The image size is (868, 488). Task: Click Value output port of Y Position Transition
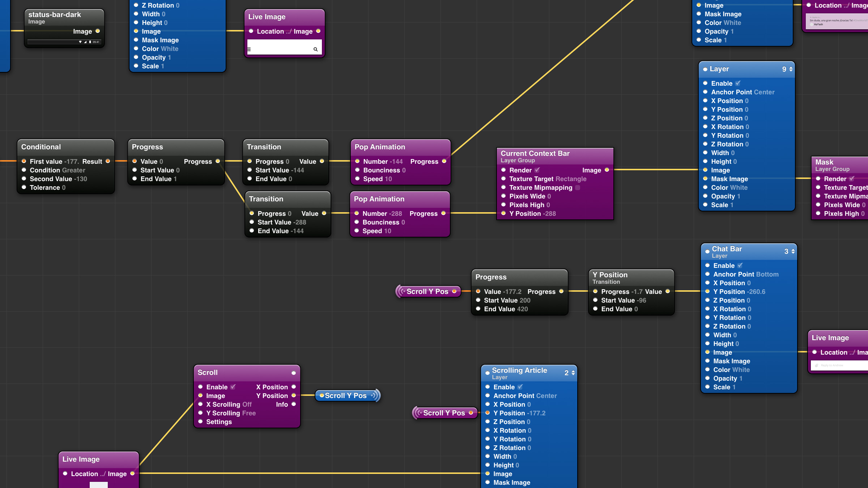pyautogui.click(x=668, y=291)
